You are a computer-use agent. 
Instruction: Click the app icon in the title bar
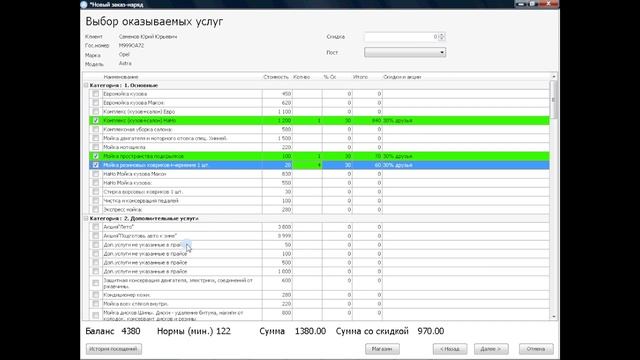click(84, 4)
